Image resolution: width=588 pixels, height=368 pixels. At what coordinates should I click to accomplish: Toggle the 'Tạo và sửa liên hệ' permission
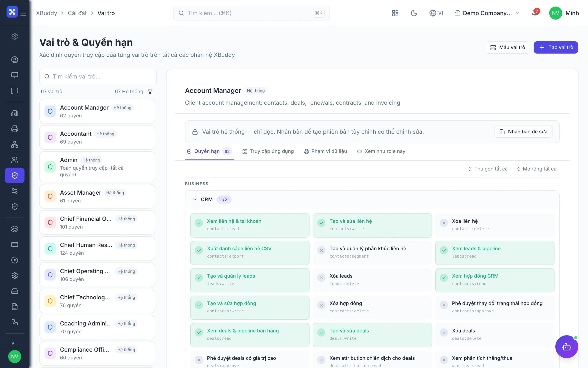pyautogui.click(x=372, y=225)
